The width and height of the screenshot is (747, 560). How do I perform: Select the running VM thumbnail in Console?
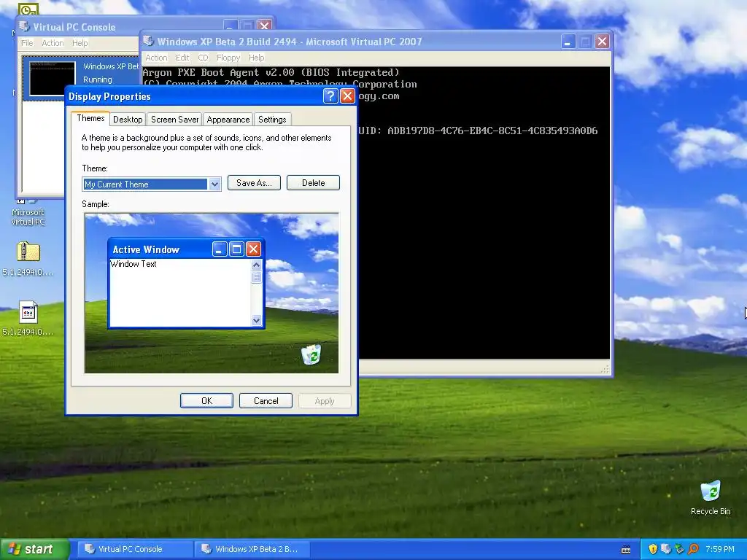tap(53, 78)
